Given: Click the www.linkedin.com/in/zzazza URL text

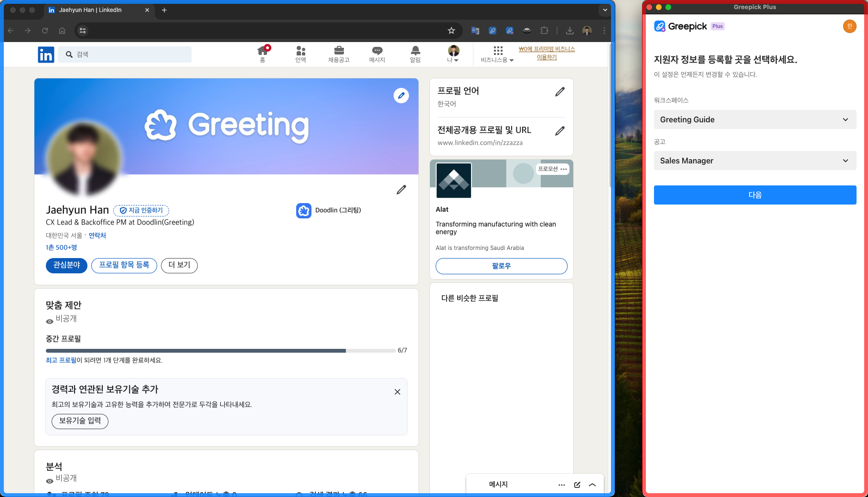Looking at the screenshot, I should pyautogui.click(x=480, y=143).
